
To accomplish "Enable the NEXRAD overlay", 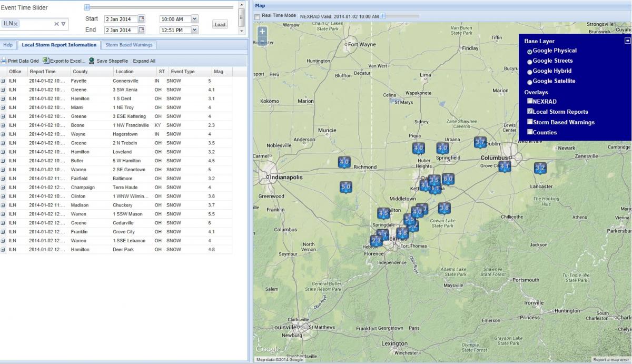I will 530,101.
